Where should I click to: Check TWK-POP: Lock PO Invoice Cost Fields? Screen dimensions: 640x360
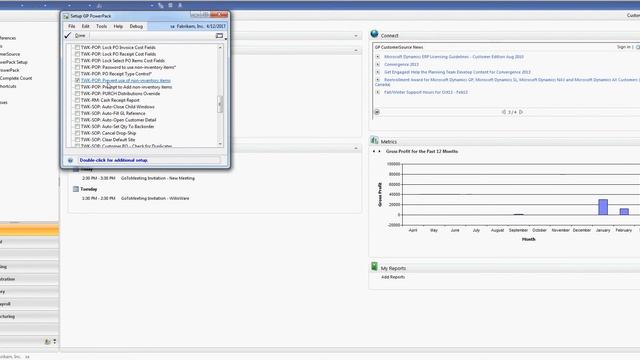(x=77, y=47)
